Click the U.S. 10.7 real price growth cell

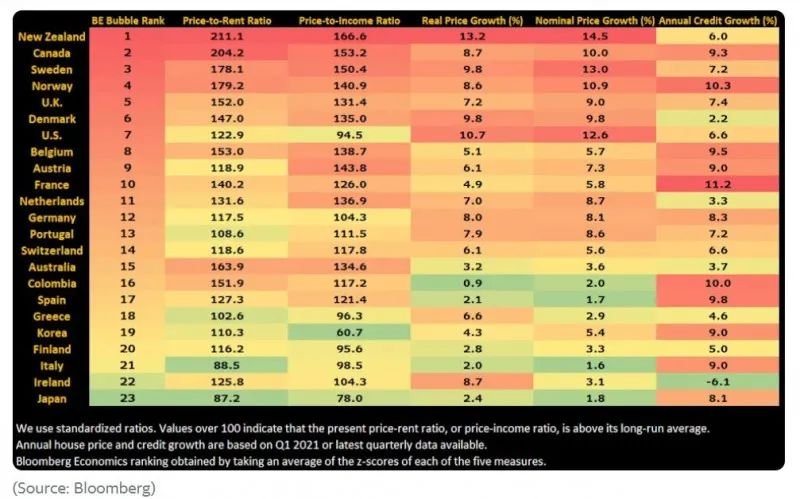click(472, 135)
